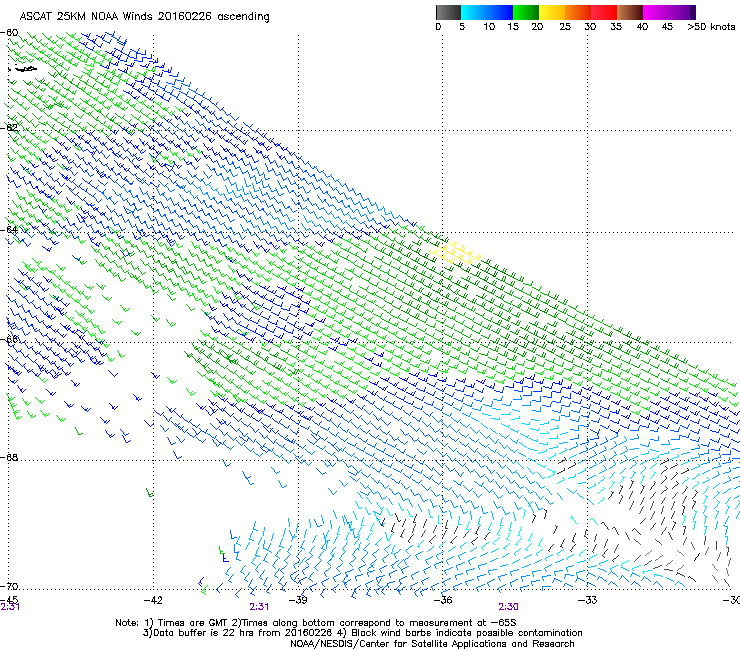Click the 2:31 time label beside -39
The image size is (740, 650).
[x=259, y=607]
